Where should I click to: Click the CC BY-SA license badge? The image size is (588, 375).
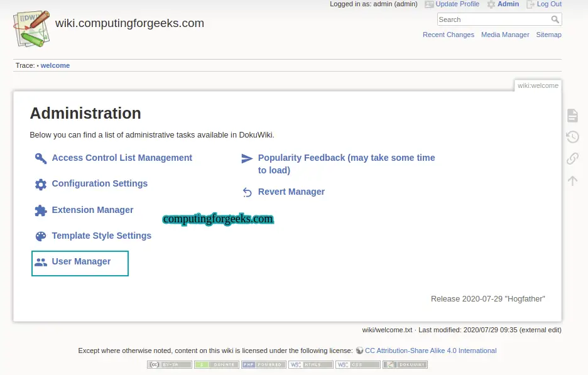(x=170, y=364)
